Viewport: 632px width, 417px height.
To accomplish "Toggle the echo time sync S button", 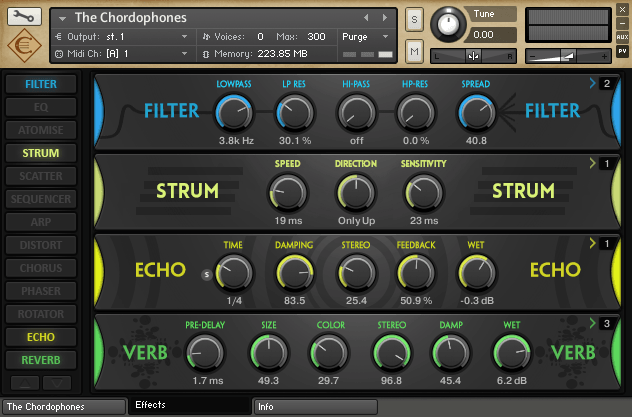I will click(x=206, y=275).
